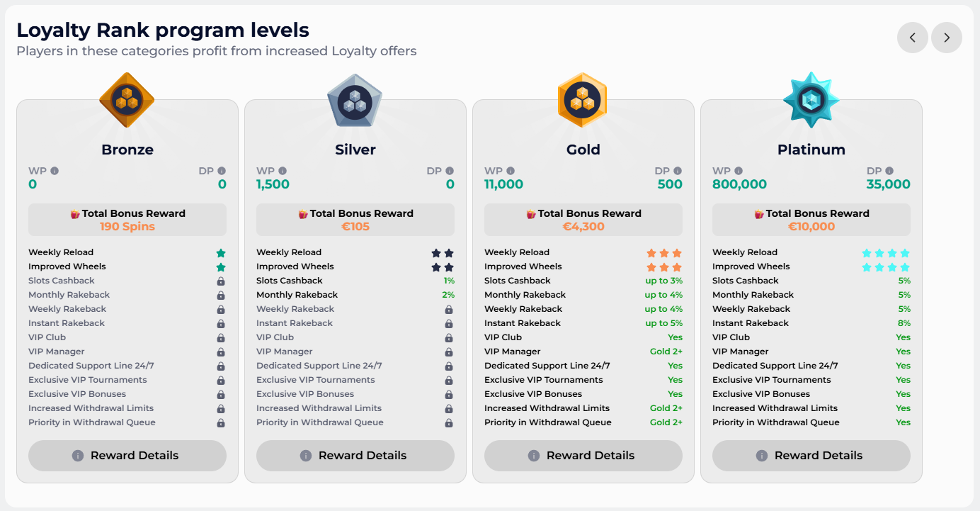Image resolution: width=980 pixels, height=511 pixels.
Task: Click the Gold rank badge icon
Action: [583, 100]
